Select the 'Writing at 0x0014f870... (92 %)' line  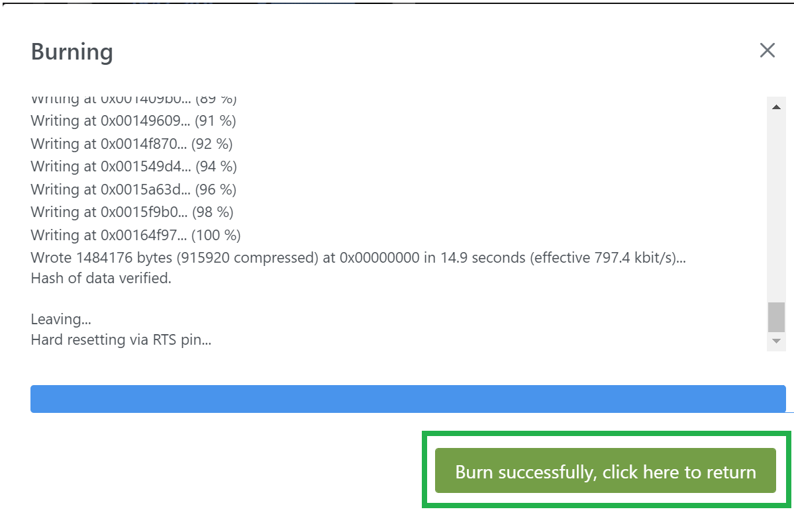(132, 144)
